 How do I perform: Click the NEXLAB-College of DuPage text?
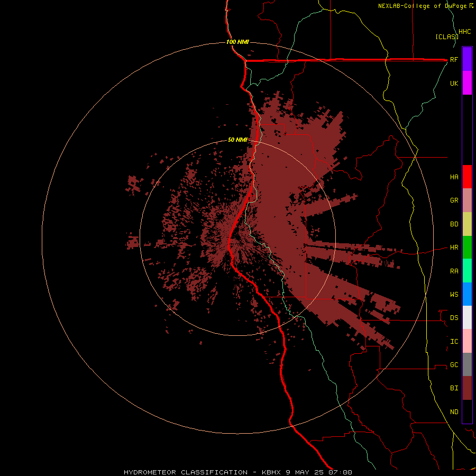(x=422, y=6)
